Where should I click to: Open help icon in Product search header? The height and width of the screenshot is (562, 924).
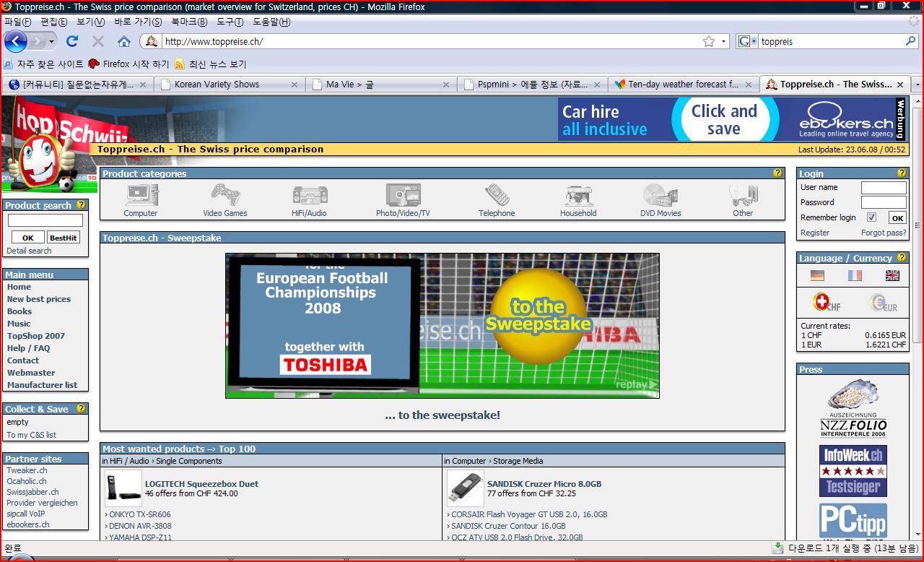click(81, 205)
